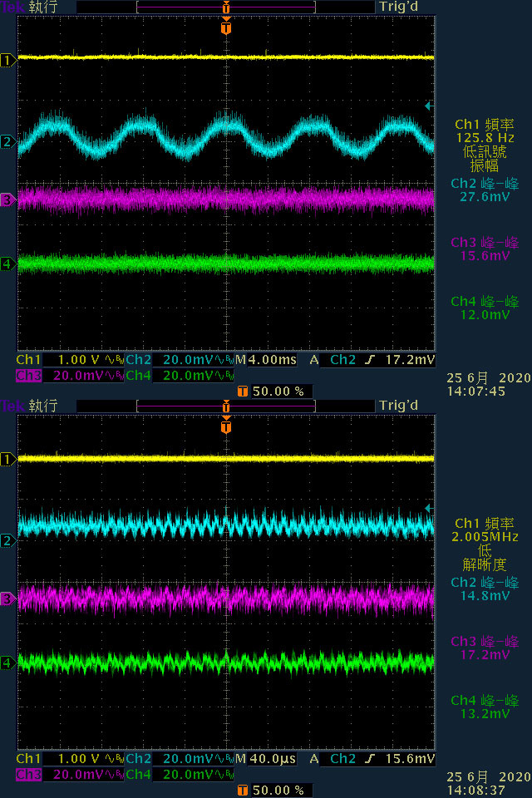The image size is (532, 798).
Task: Click the rising-edge slope icon next to 17.2mV trigger level
Action: pos(370,360)
